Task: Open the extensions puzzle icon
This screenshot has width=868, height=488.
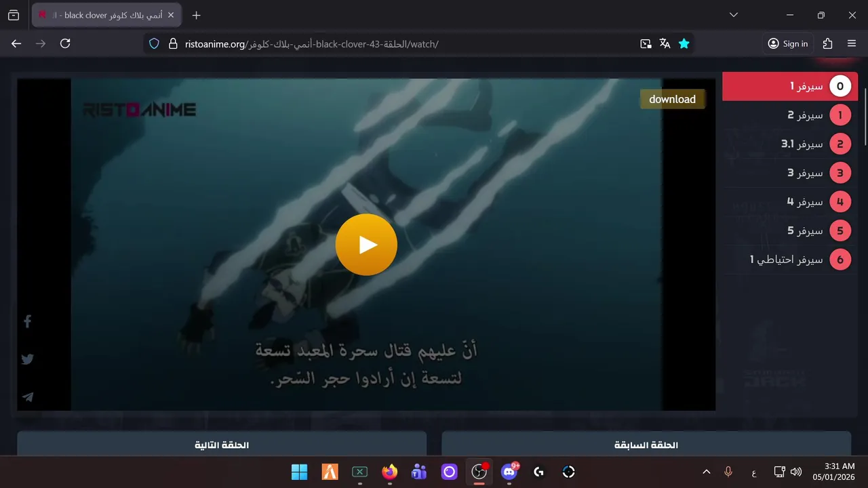Action: coord(827,43)
